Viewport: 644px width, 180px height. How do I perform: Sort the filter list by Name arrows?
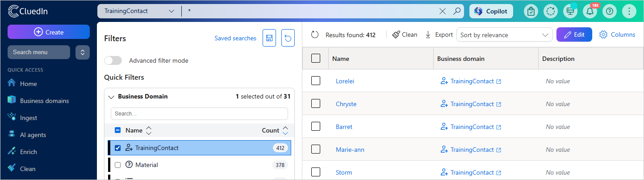[149, 130]
